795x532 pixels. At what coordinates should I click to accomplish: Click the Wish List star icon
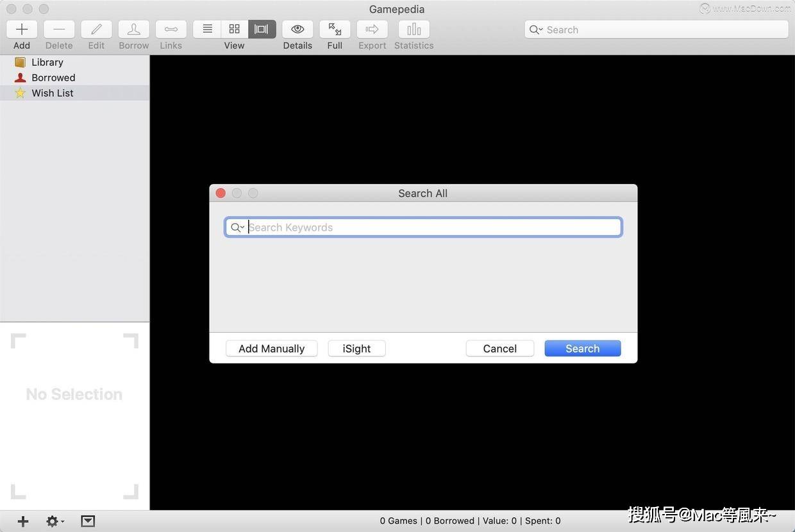[21, 93]
